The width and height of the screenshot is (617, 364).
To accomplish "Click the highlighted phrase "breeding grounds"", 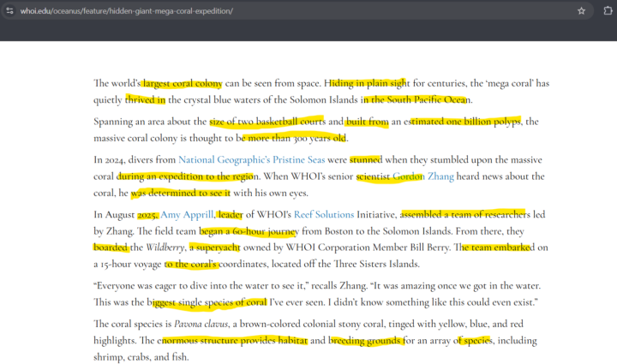I will (x=365, y=341).
